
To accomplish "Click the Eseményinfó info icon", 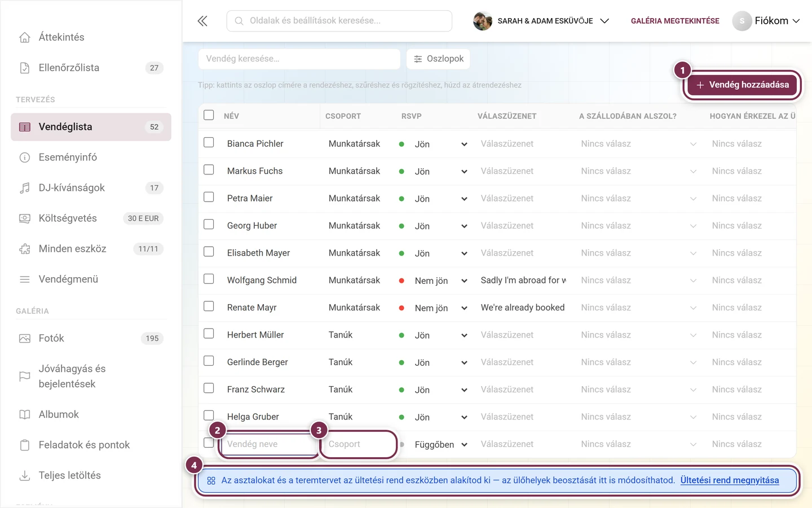I will (25, 157).
